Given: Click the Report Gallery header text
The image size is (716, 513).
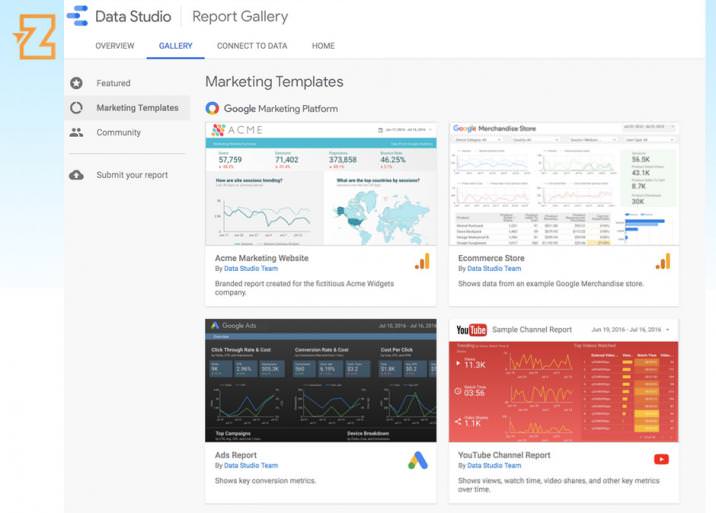Looking at the screenshot, I should (x=240, y=16).
